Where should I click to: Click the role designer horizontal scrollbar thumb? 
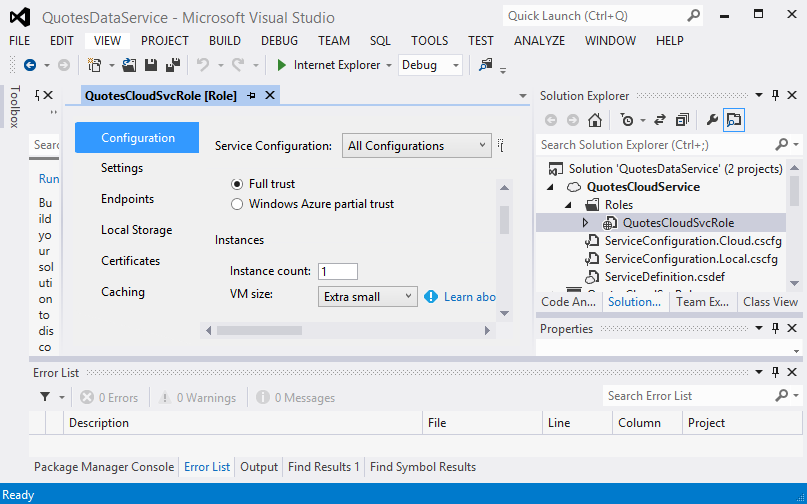[259, 331]
